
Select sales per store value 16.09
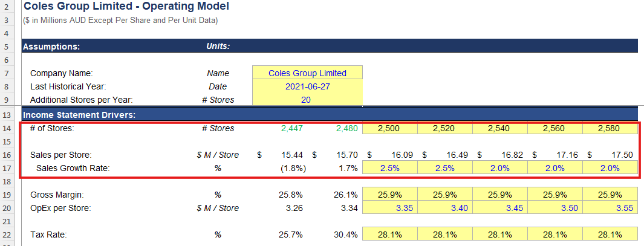click(x=403, y=155)
